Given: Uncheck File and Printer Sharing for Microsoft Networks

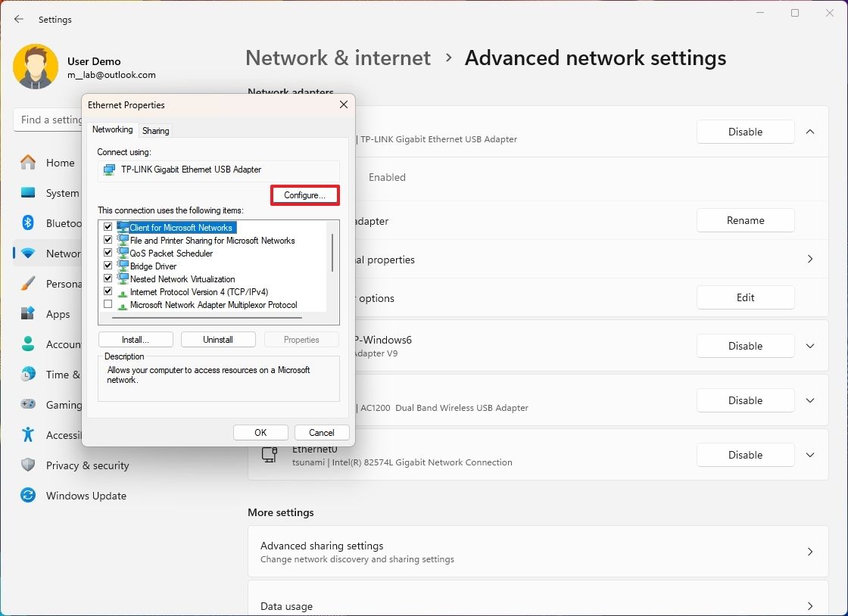Looking at the screenshot, I should coord(108,240).
